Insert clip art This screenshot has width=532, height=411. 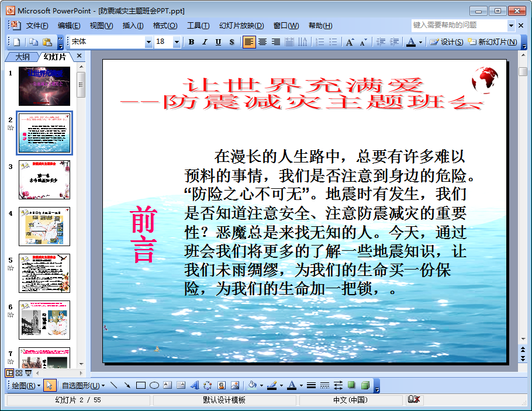(221, 385)
